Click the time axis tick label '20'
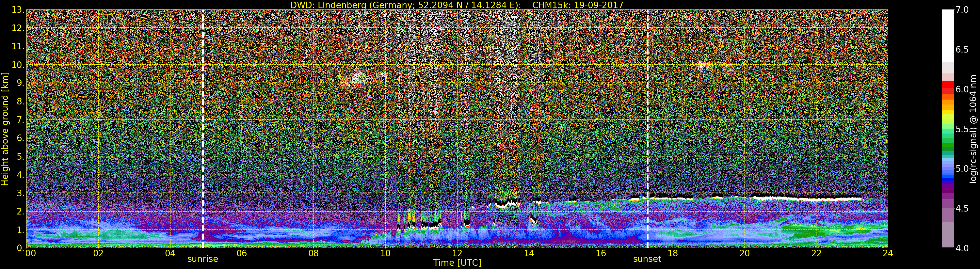 point(745,253)
